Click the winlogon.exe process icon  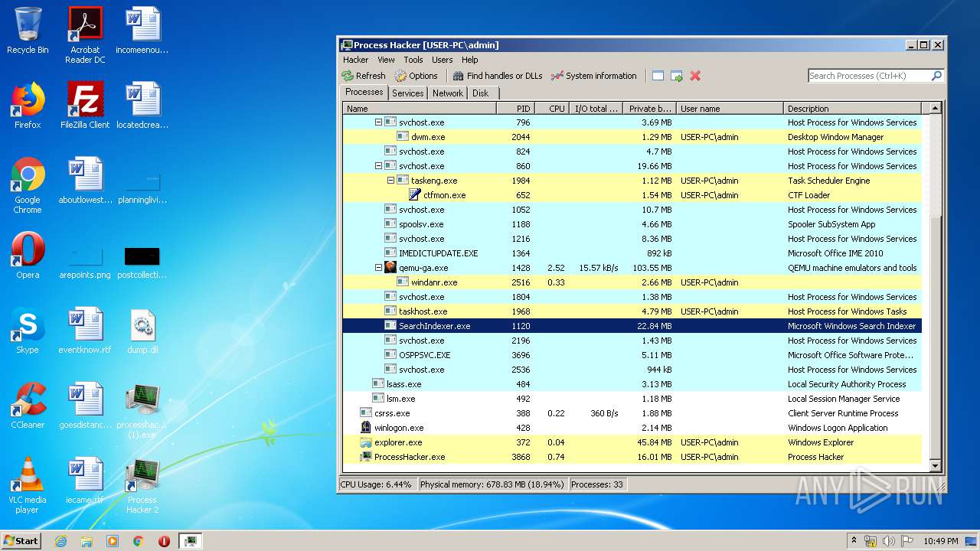(x=366, y=428)
